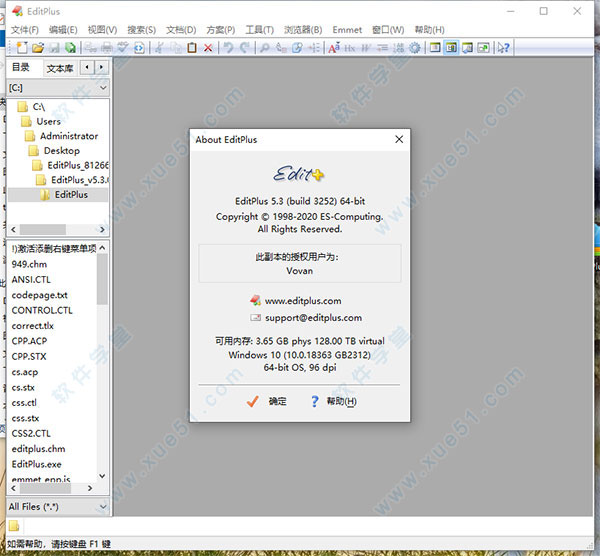
Task: Click the context help pointer icon
Action: tap(504, 47)
